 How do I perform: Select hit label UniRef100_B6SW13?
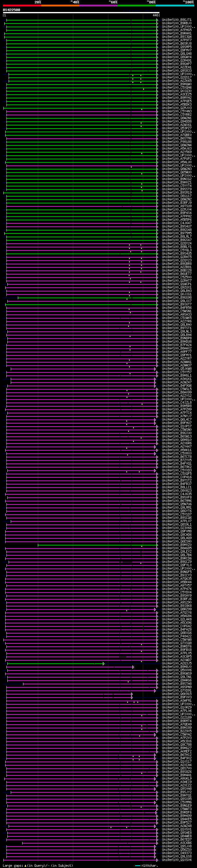click(176, 436)
